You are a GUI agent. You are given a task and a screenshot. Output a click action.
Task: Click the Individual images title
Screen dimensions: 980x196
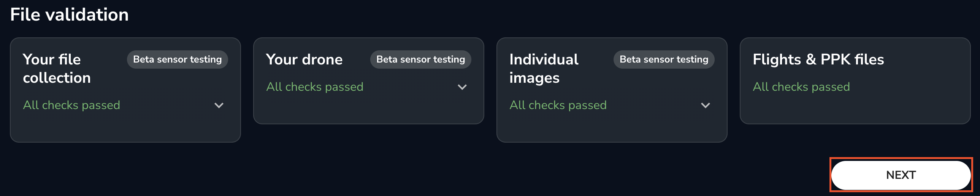coord(544,69)
